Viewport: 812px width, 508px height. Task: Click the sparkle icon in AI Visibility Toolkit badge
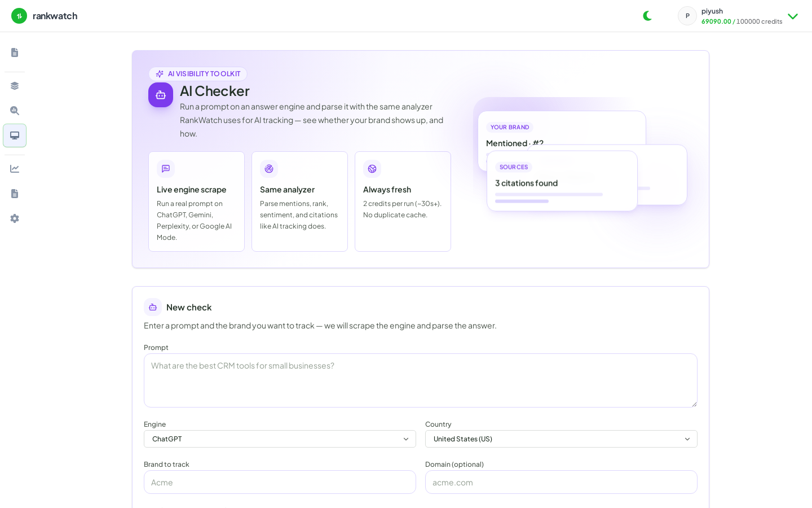[x=160, y=74]
